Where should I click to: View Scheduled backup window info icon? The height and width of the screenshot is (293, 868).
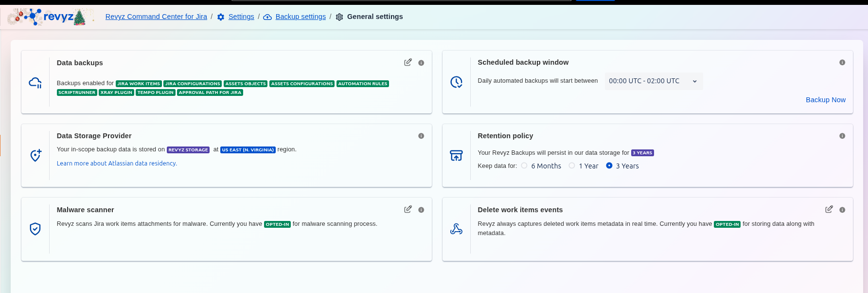(x=842, y=62)
